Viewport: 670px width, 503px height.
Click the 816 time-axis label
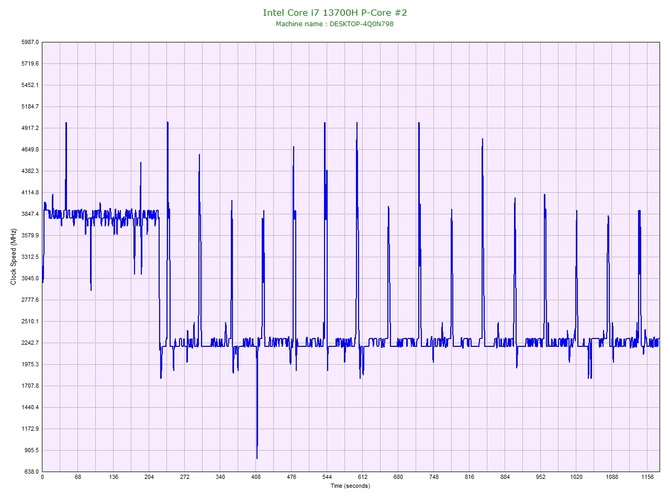[470, 477]
